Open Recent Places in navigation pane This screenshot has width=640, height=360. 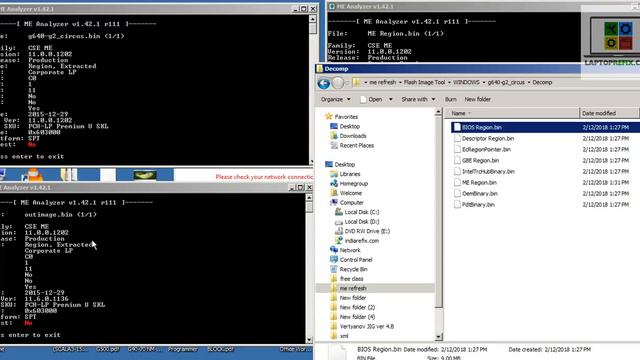coord(356,145)
